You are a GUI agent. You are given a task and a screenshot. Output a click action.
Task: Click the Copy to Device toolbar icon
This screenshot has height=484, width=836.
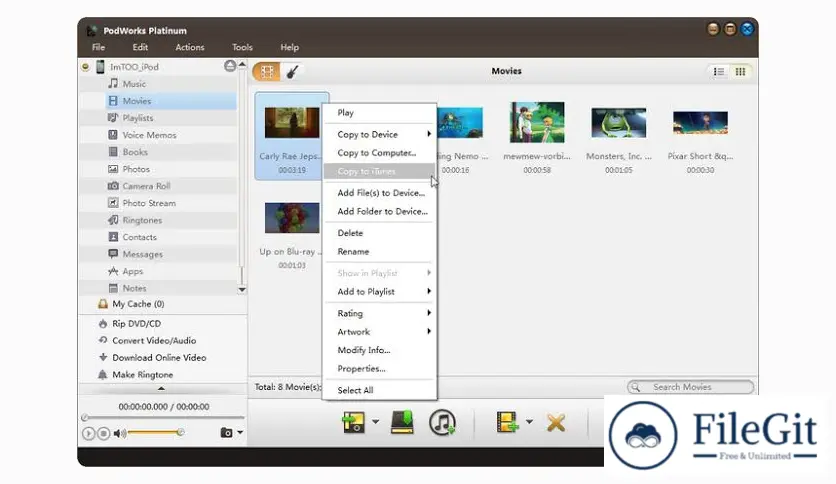353,422
